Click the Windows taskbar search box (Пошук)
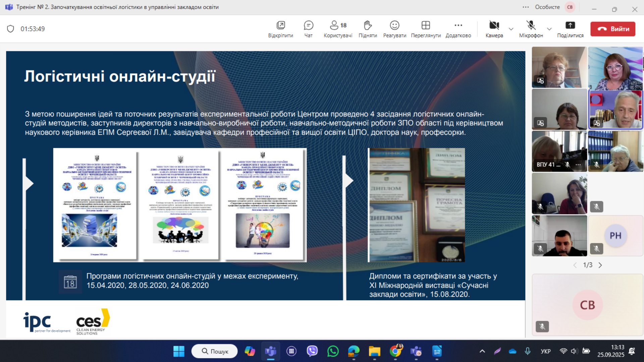 [215, 351]
